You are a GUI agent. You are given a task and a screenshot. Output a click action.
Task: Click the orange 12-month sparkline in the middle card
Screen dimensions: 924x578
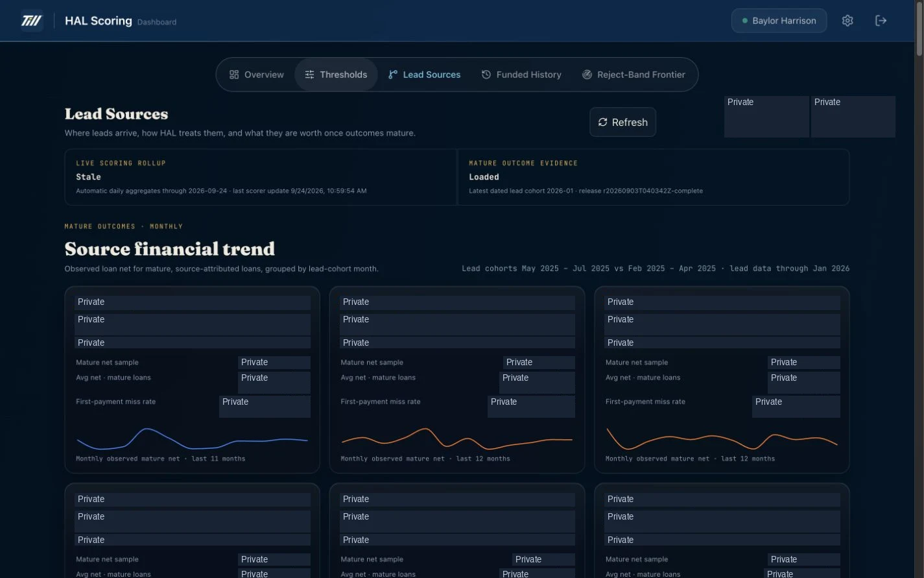pyautogui.click(x=457, y=438)
